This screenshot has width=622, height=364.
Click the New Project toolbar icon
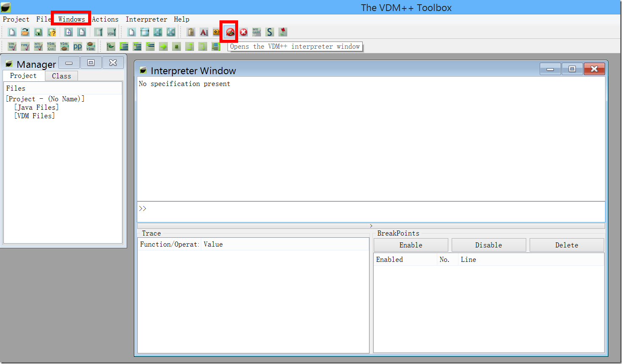point(12,32)
